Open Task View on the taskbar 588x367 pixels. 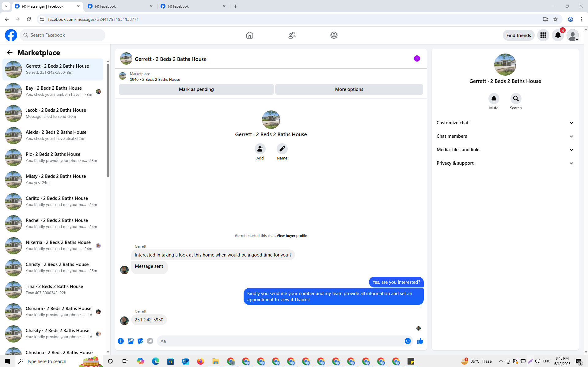point(125,361)
